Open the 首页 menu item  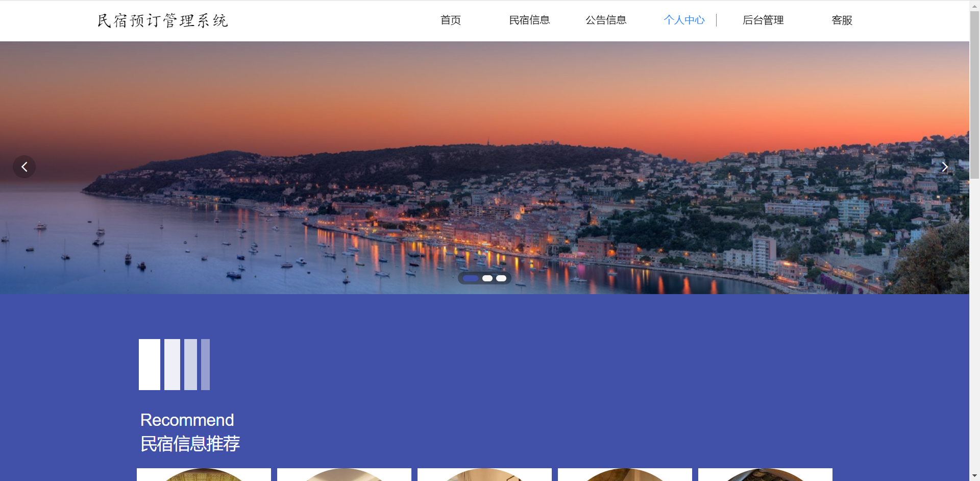tap(451, 20)
